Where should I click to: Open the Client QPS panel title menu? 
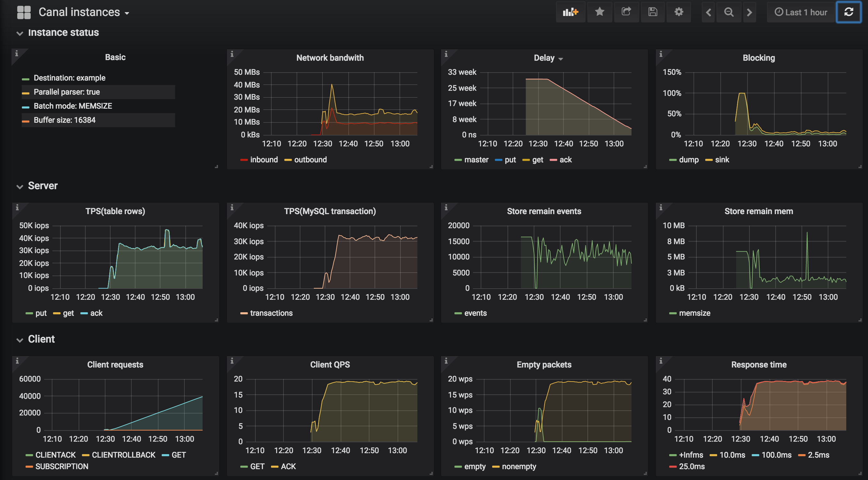coord(330,364)
